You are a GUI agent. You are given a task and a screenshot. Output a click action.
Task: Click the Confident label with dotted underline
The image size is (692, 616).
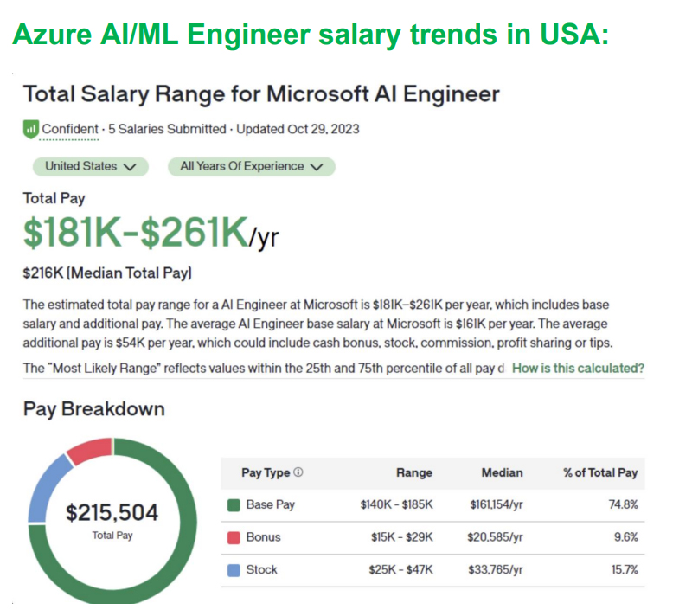pos(70,129)
